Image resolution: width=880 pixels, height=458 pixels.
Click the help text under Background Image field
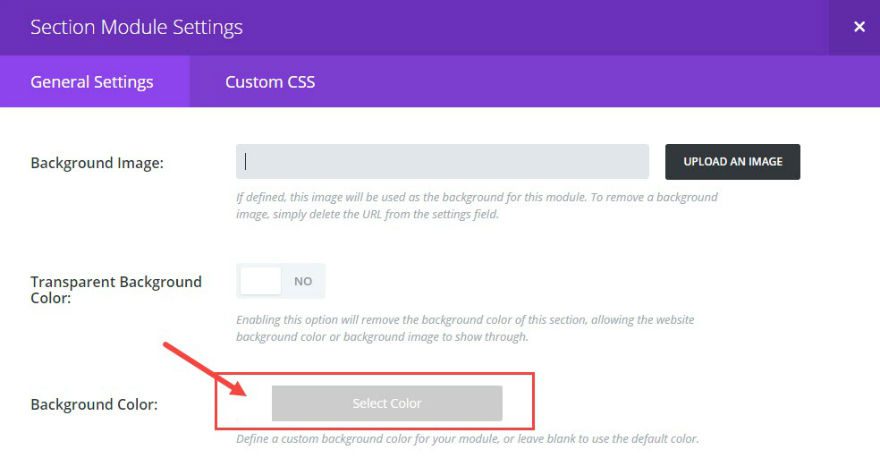(476, 205)
